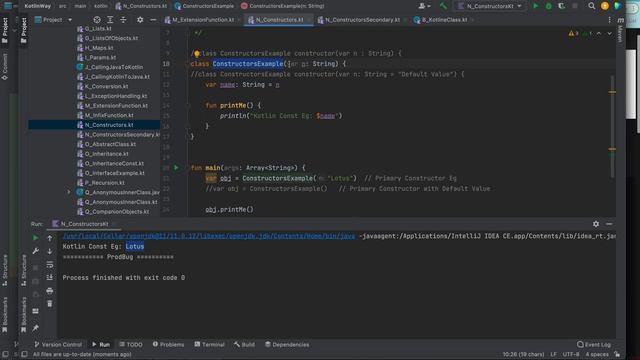Select O_AbstractClass.kt file
Viewport: 640px width, 360px height.
(x=110, y=144)
